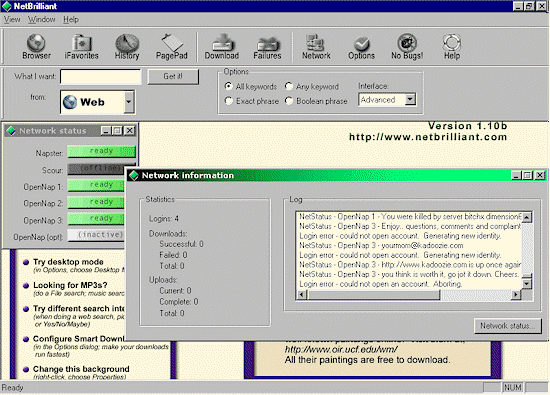The width and height of the screenshot is (550, 395).
Task: Expand the Web source dropdown arrow
Action: 129,102
